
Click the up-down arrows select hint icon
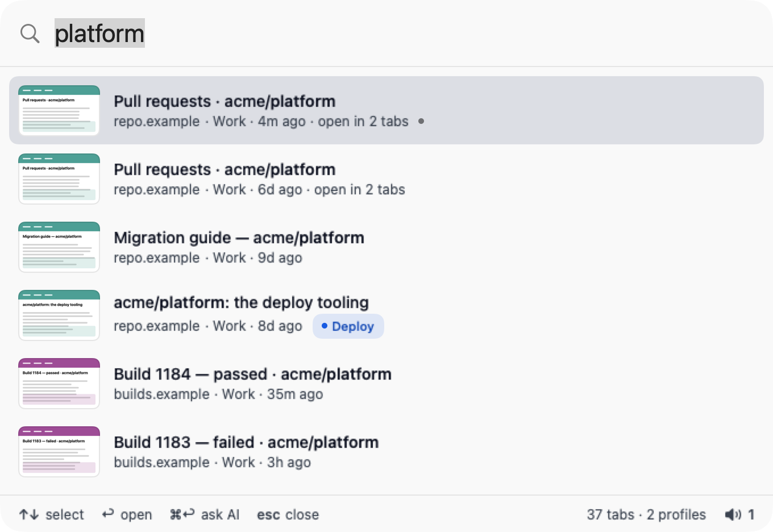click(29, 514)
